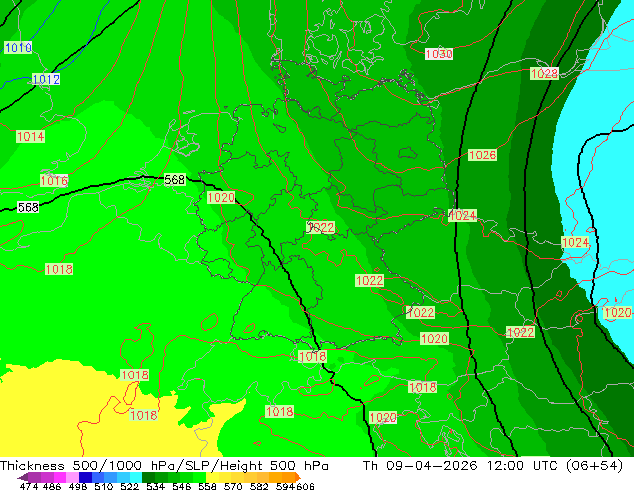Click the map title 'Thickness 500/1000 hPa/SLP/Height 500 hPa'

pyautogui.click(x=164, y=465)
